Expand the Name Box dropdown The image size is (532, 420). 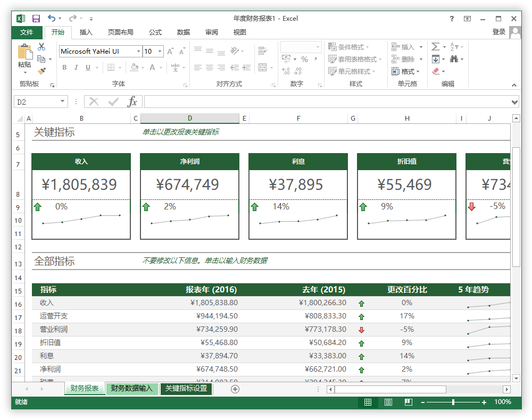click(x=62, y=102)
